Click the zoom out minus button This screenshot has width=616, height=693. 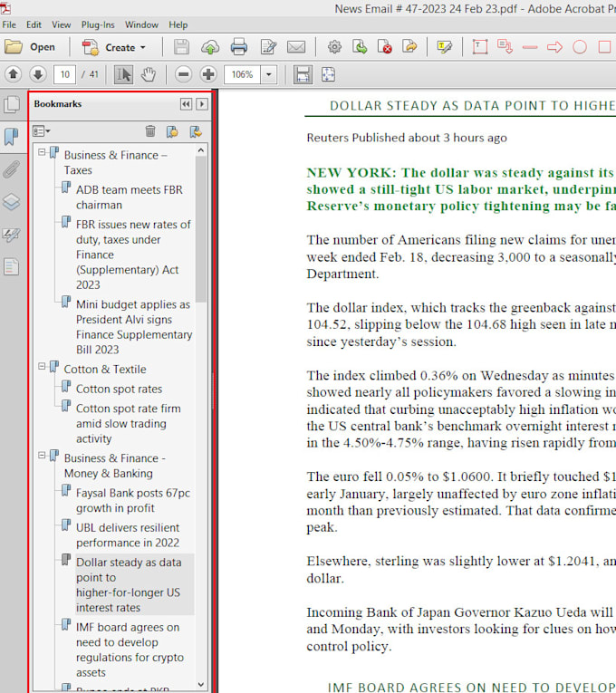click(x=183, y=74)
